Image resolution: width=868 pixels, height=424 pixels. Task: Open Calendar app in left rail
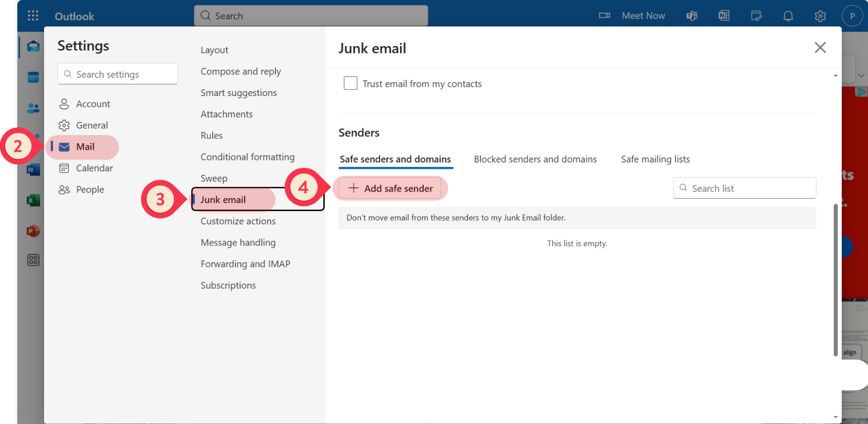click(x=33, y=77)
